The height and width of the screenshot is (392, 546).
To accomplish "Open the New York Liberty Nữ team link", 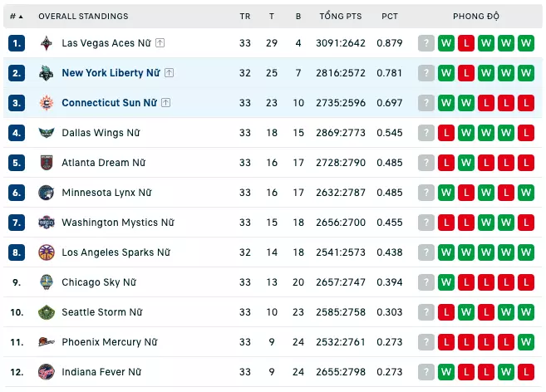I will (111, 73).
